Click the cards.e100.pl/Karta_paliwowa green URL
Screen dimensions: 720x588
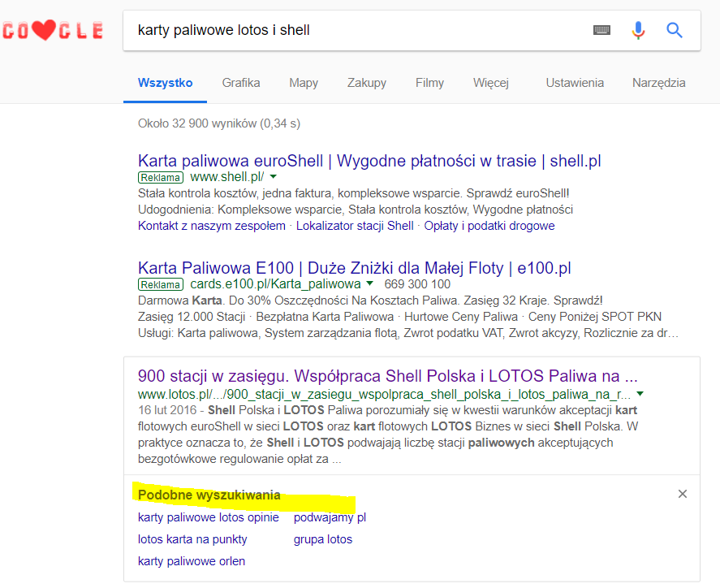click(275, 284)
